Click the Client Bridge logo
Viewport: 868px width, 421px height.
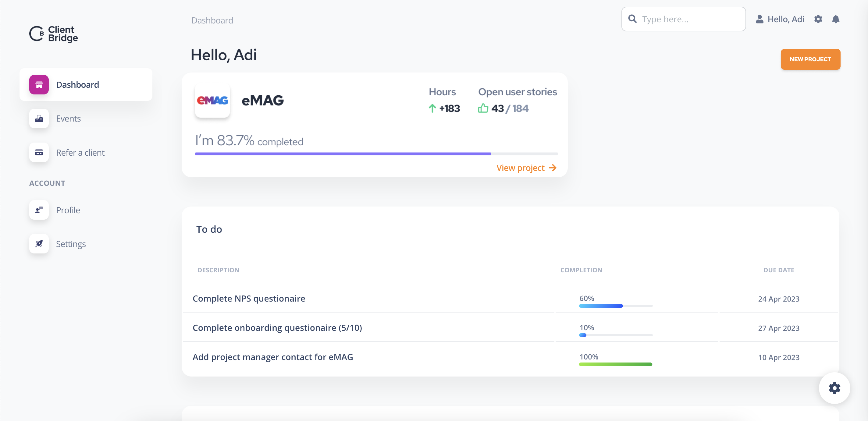point(53,34)
